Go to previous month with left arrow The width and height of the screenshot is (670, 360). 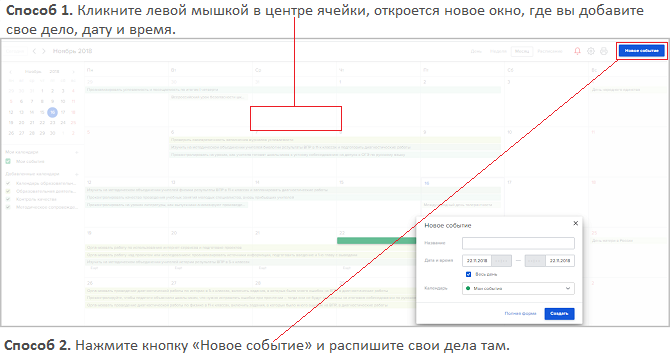point(34,51)
